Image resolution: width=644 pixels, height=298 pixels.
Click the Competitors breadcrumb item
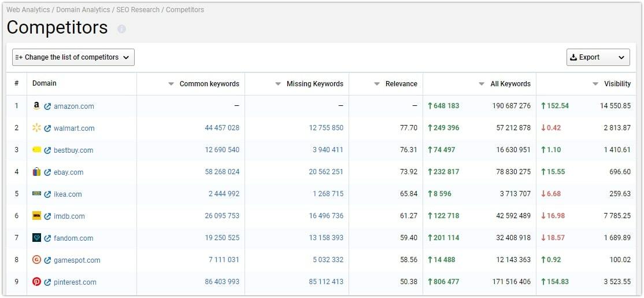(185, 9)
